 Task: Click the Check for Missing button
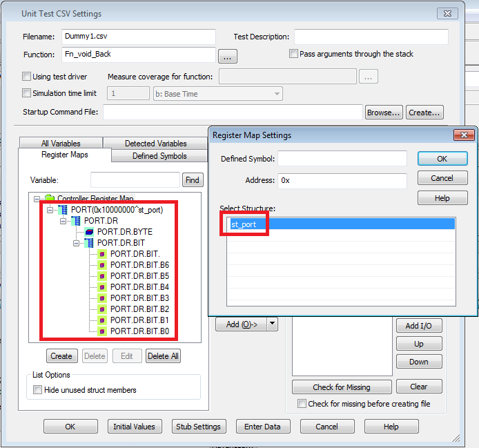(x=342, y=387)
